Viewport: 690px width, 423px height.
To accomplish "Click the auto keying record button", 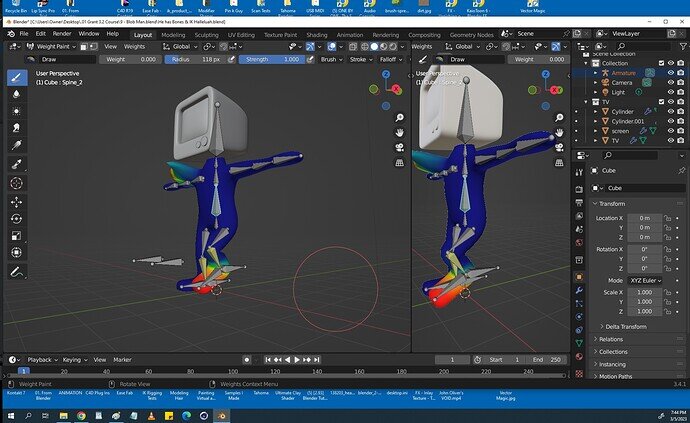I will tap(247, 360).
